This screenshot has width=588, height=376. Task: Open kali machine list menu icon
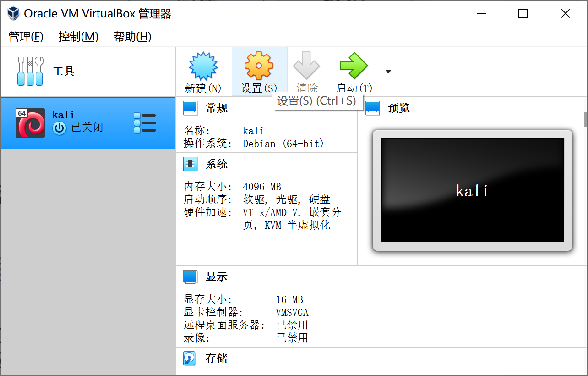145,123
